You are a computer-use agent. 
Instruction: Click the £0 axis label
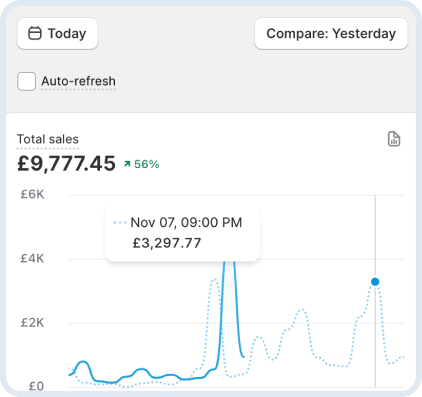[x=36, y=386]
